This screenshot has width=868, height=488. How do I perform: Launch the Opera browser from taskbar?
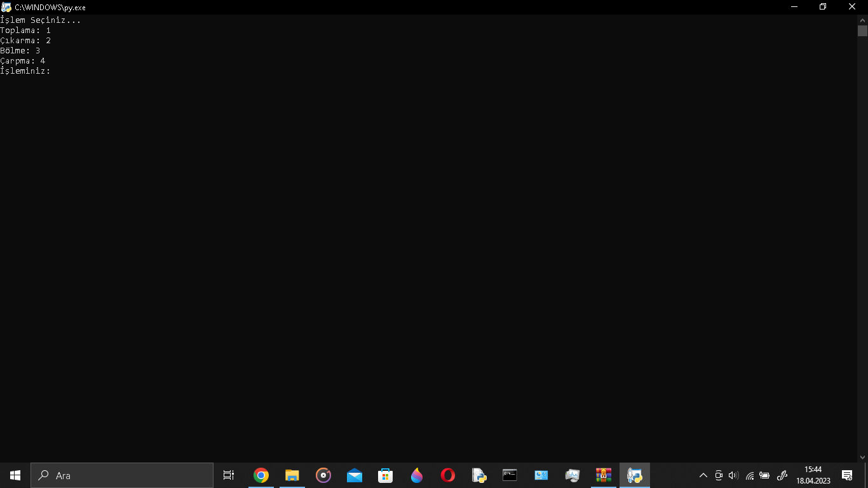click(448, 475)
